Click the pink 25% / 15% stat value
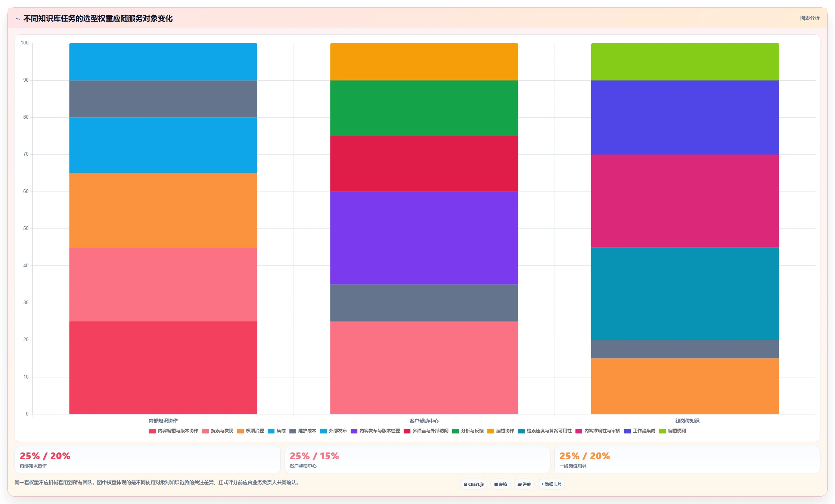This screenshot has height=504, width=835. point(314,456)
